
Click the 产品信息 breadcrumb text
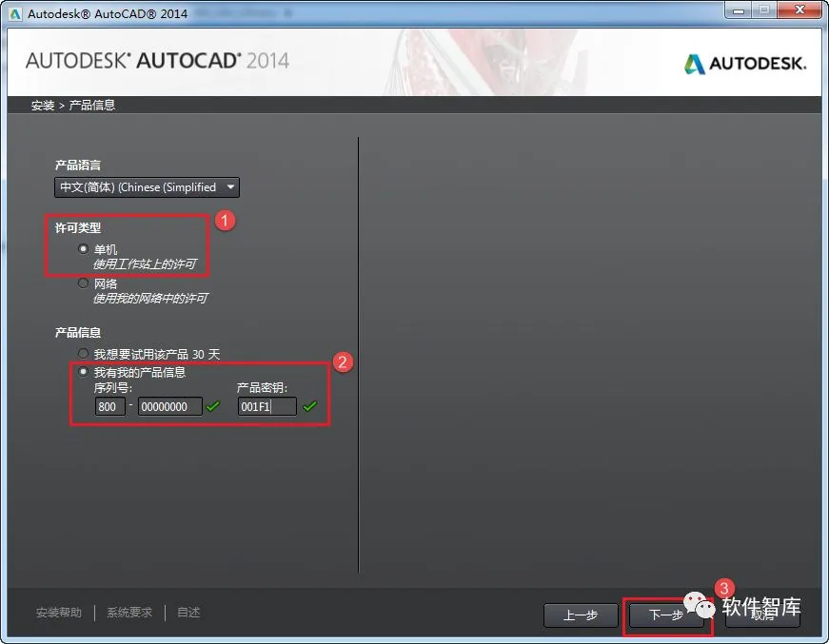pos(92,106)
